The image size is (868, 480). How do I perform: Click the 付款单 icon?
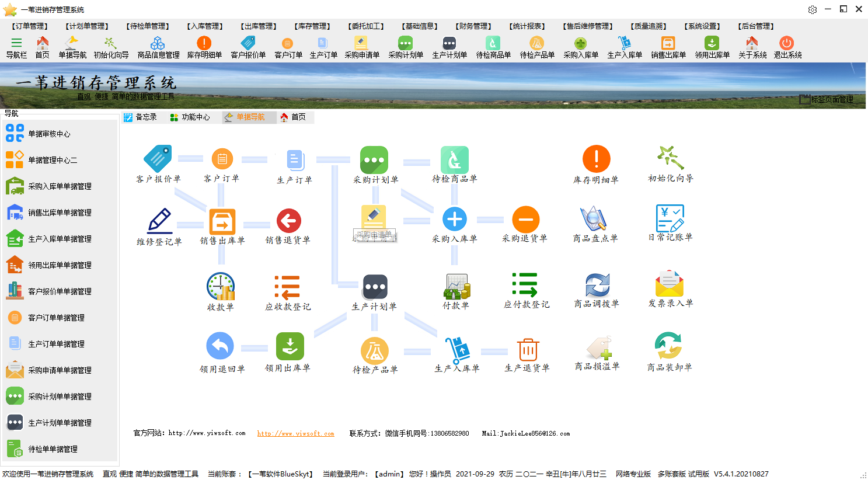(x=456, y=286)
